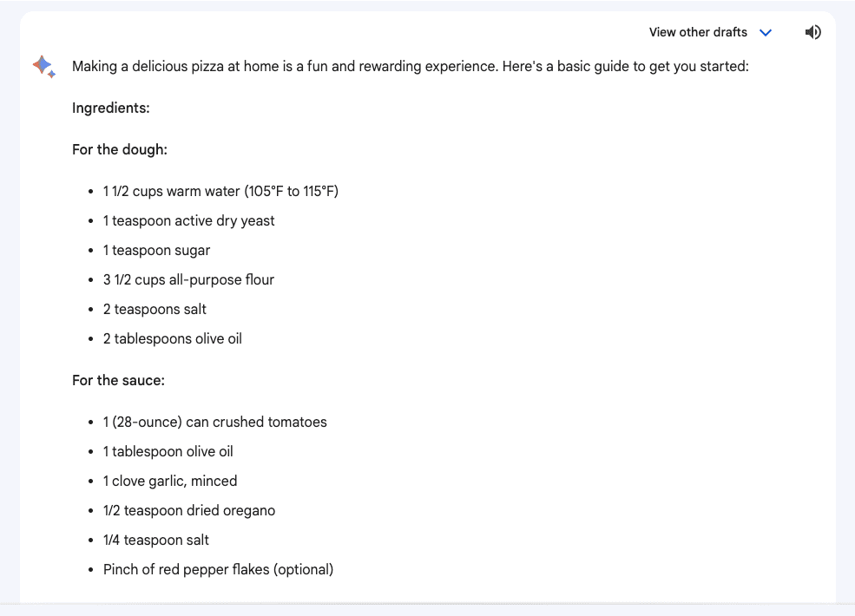Screen dimensions: 855x616
Task: Click the For the dough heading
Action: tap(120, 149)
